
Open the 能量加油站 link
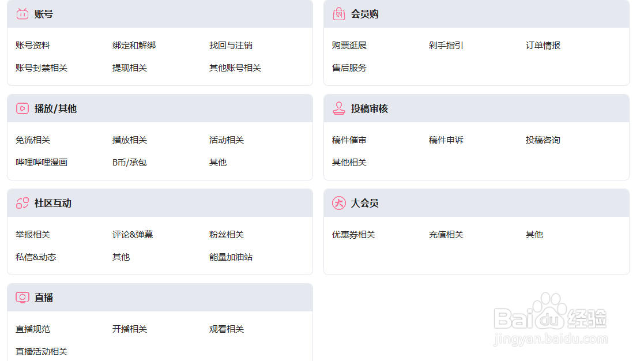231,257
